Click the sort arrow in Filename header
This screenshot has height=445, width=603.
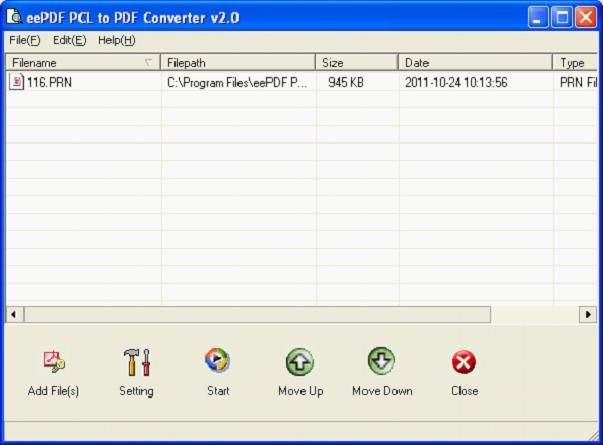coord(148,62)
